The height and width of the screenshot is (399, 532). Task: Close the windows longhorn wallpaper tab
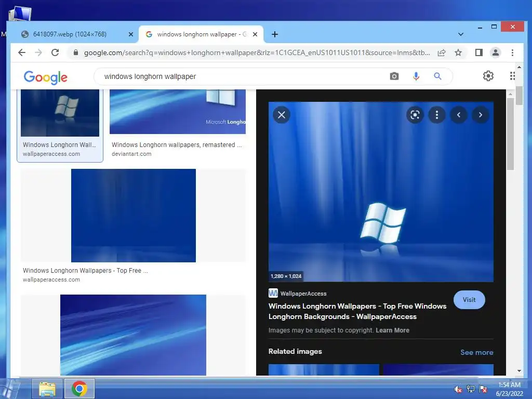[255, 34]
